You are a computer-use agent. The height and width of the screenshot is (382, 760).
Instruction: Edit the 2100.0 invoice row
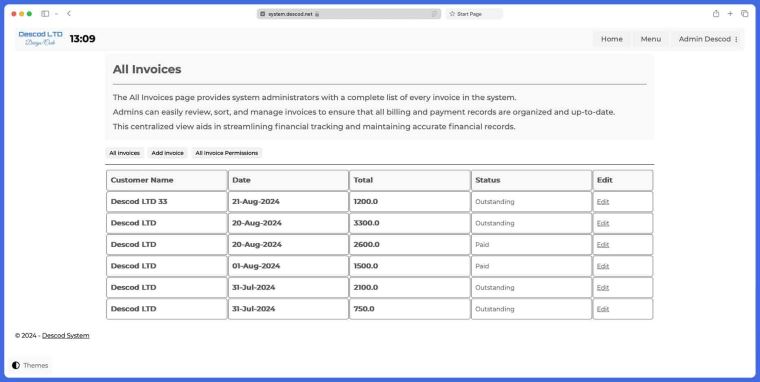(x=602, y=287)
